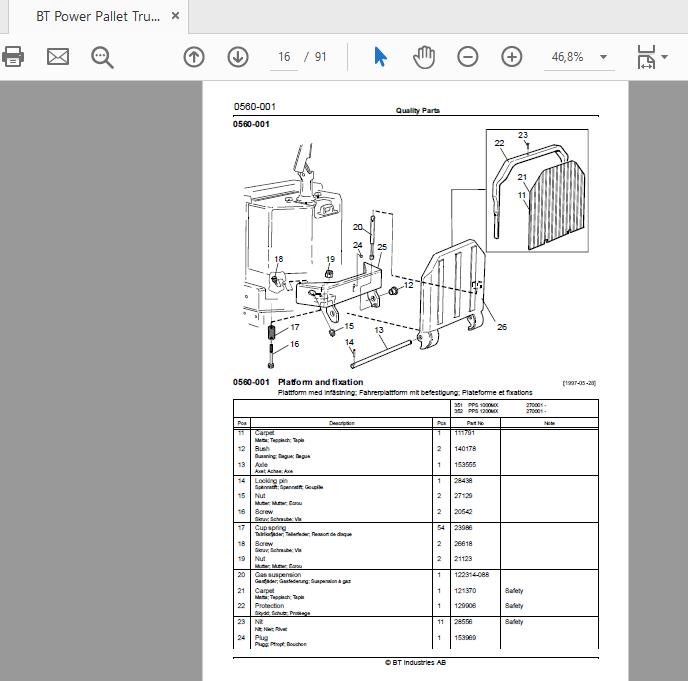Click the Print file icon

point(13,57)
